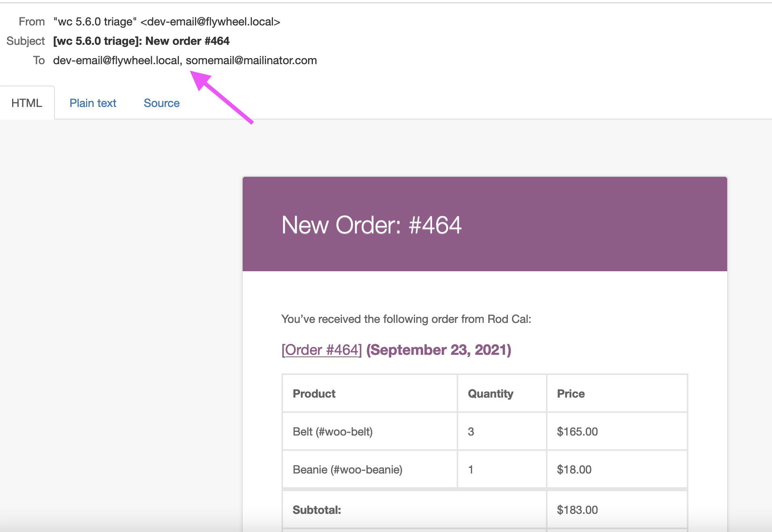Select the $183.00 subtotal amount

[577, 509]
